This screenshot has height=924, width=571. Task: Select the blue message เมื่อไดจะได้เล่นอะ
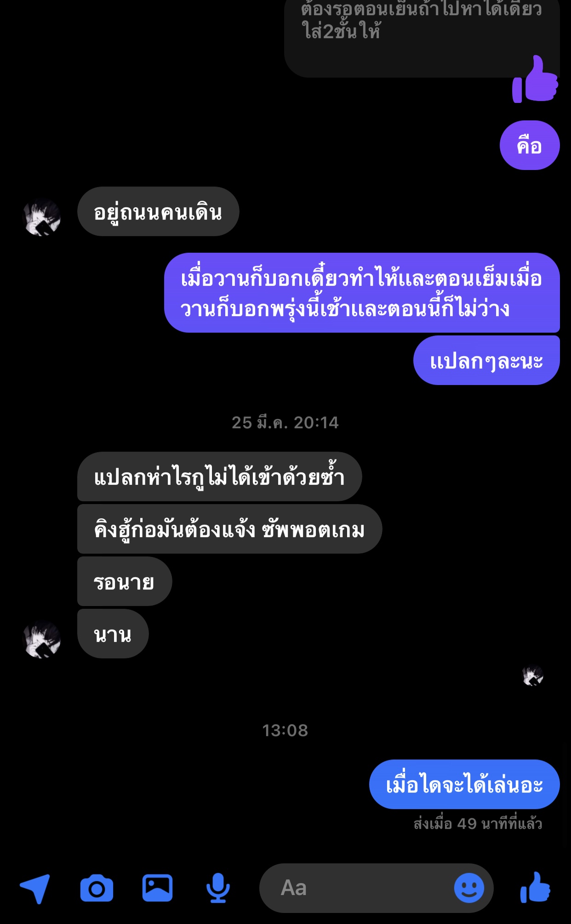[x=464, y=784]
